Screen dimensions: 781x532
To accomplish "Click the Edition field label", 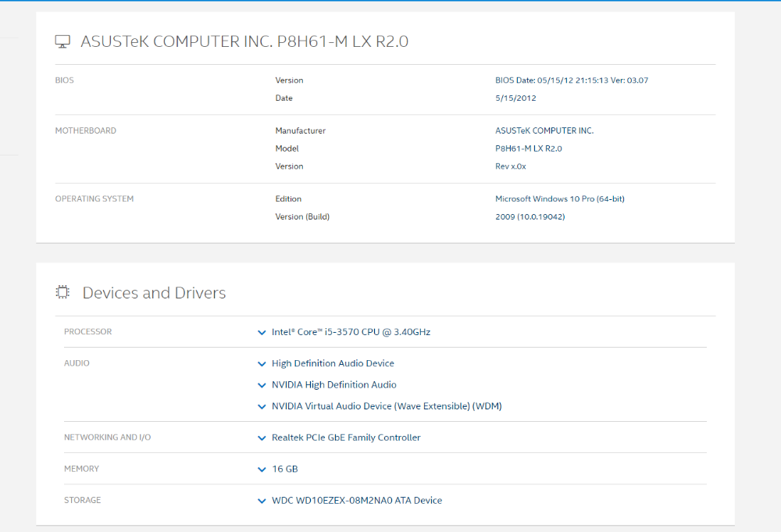I will pos(288,198).
